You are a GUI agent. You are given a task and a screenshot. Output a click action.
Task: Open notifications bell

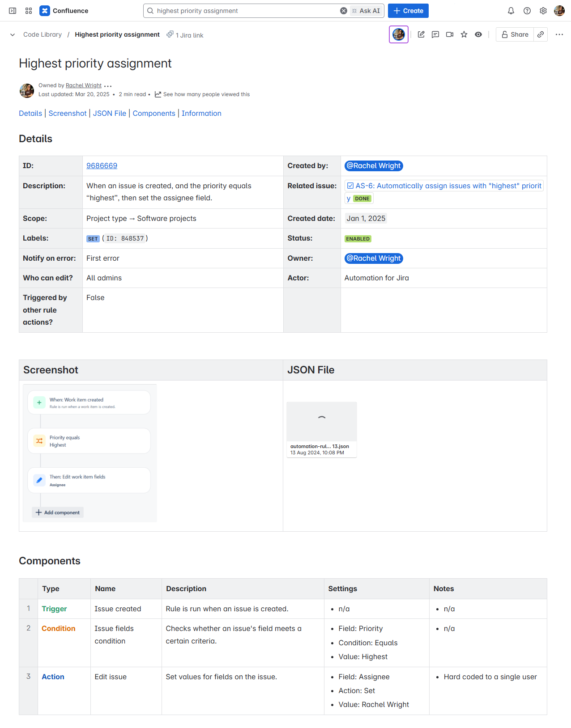coord(511,11)
